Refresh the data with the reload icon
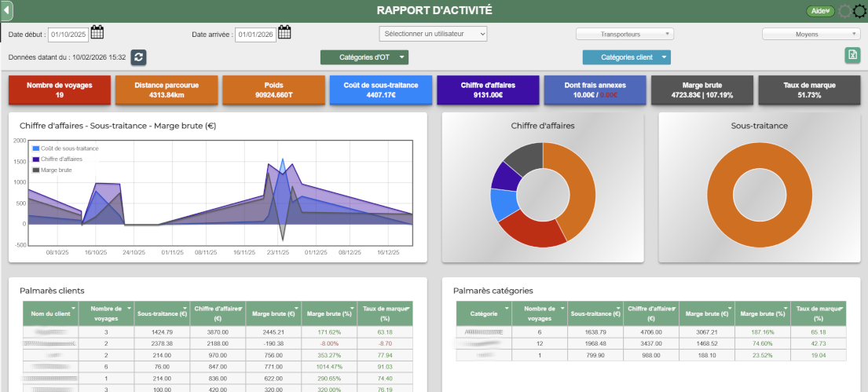This screenshot has width=868, height=392. (x=138, y=57)
